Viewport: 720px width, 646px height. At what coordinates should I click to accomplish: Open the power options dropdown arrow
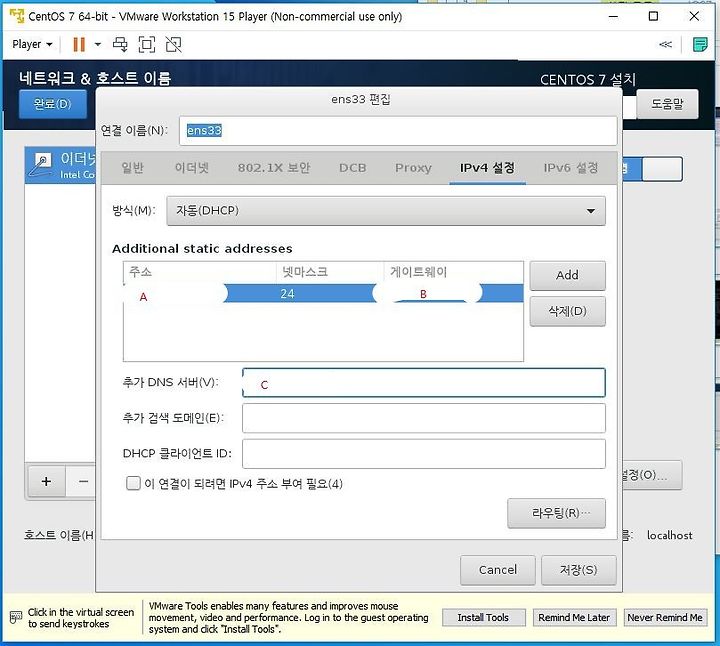98,45
